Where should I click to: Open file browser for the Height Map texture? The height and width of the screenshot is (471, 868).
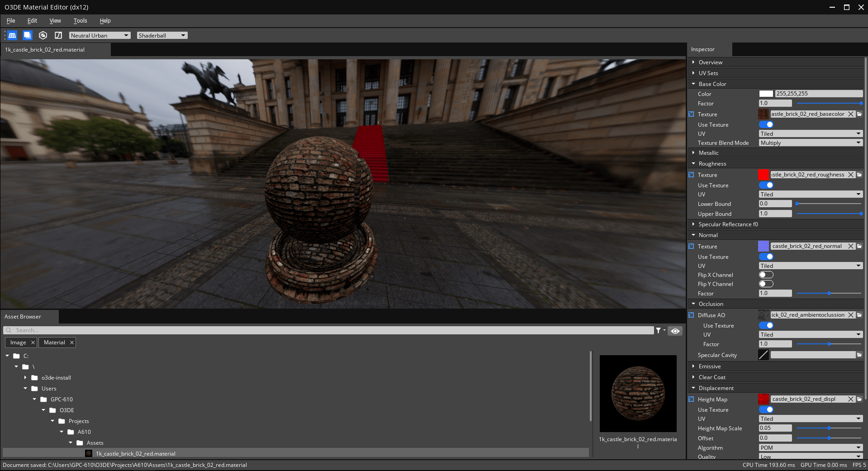point(859,399)
